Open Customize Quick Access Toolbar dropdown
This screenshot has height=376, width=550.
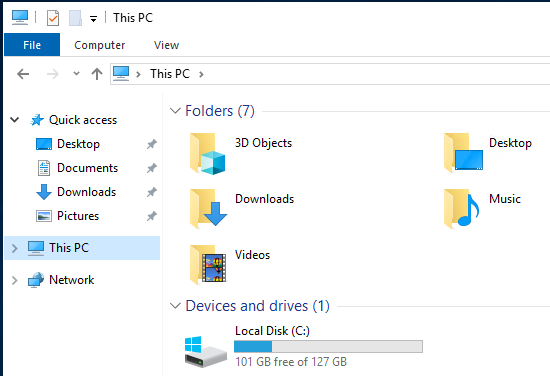[93, 19]
